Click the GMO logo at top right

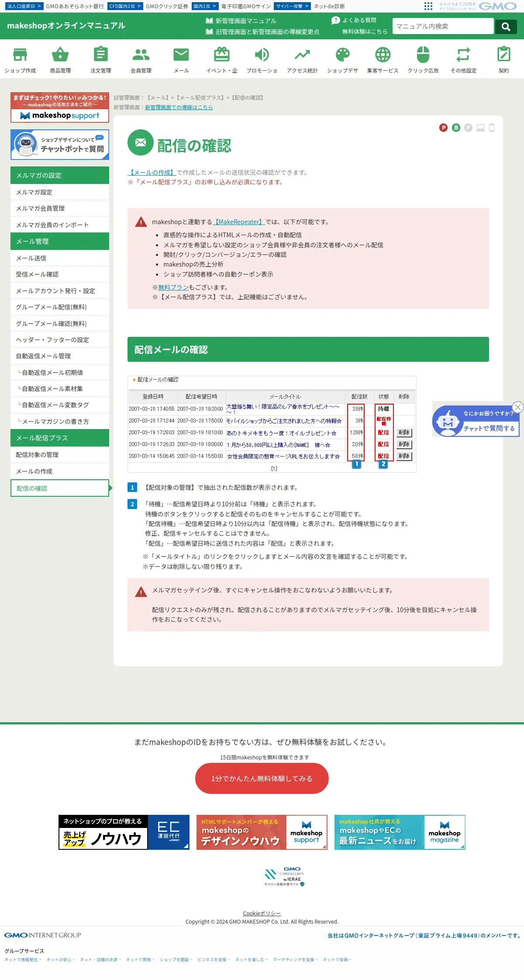click(x=498, y=6)
